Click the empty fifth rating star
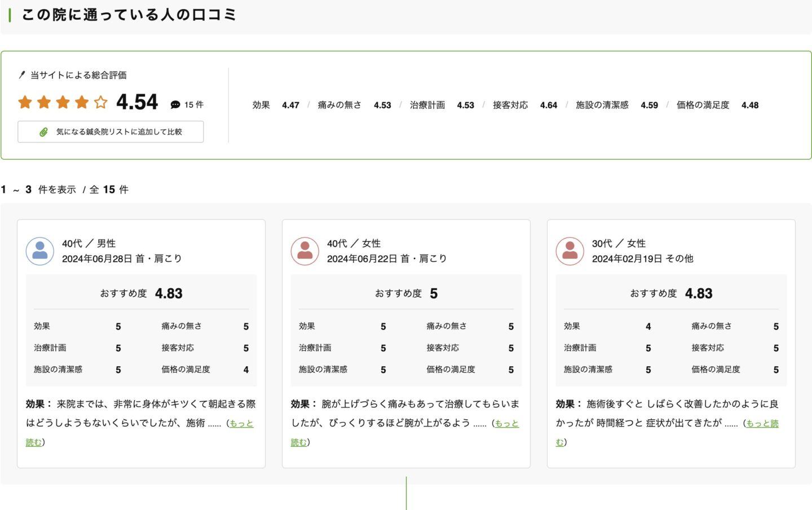The image size is (812, 510). (100, 102)
